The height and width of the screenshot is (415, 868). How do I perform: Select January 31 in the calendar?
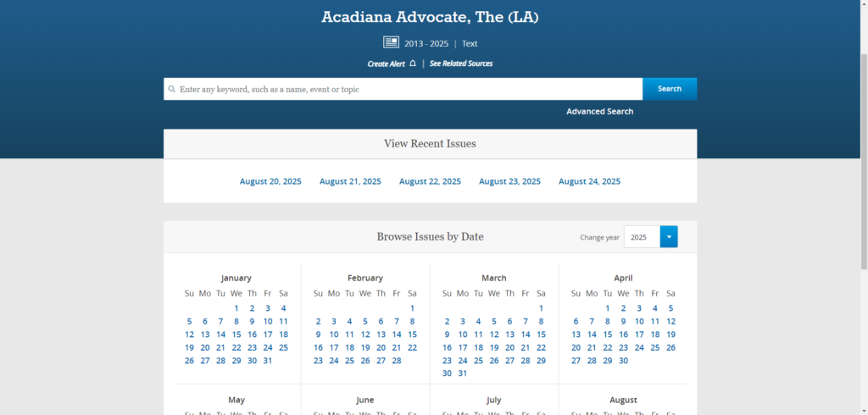click(x=268, y=361)
